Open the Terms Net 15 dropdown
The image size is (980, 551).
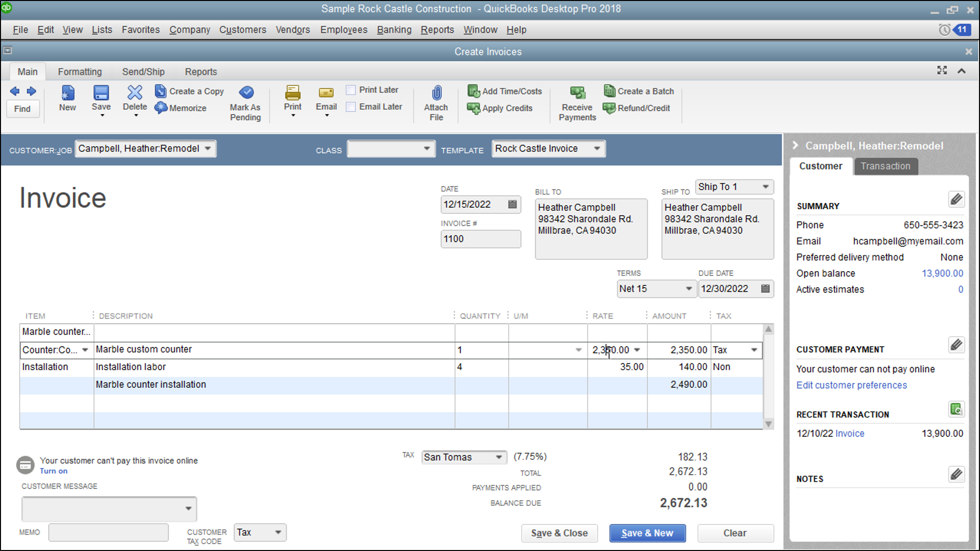coord(689,289)
